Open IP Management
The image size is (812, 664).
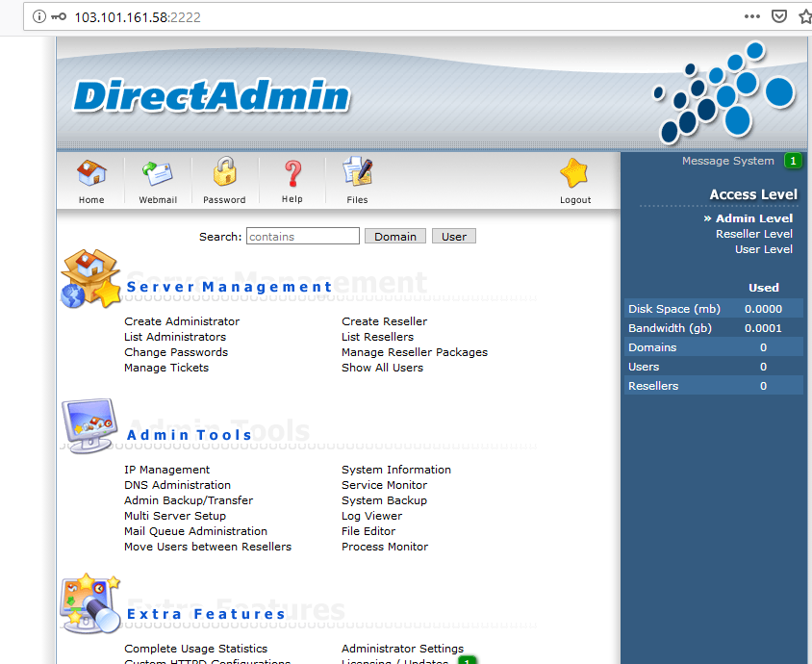pyautogui.click(x=166, y=470)
